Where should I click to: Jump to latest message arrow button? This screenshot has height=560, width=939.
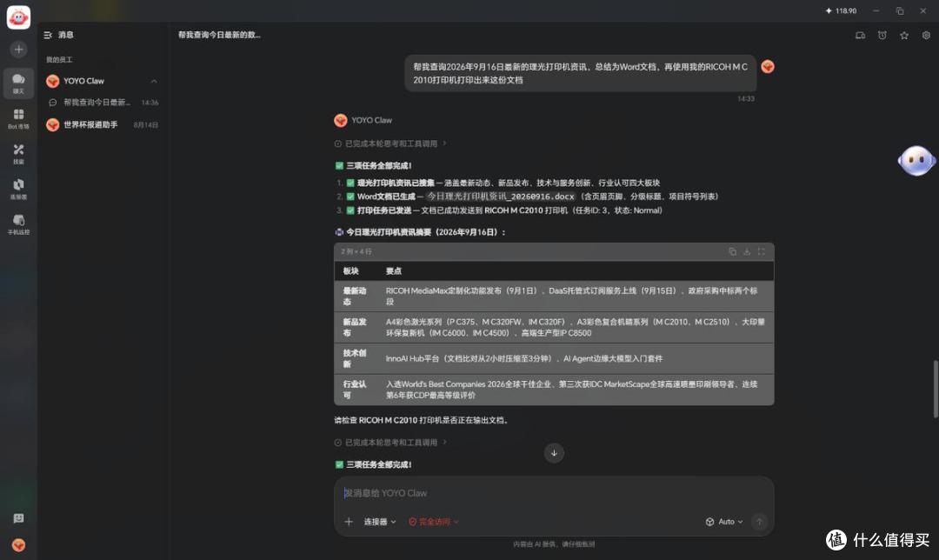[x=554, y=453]
